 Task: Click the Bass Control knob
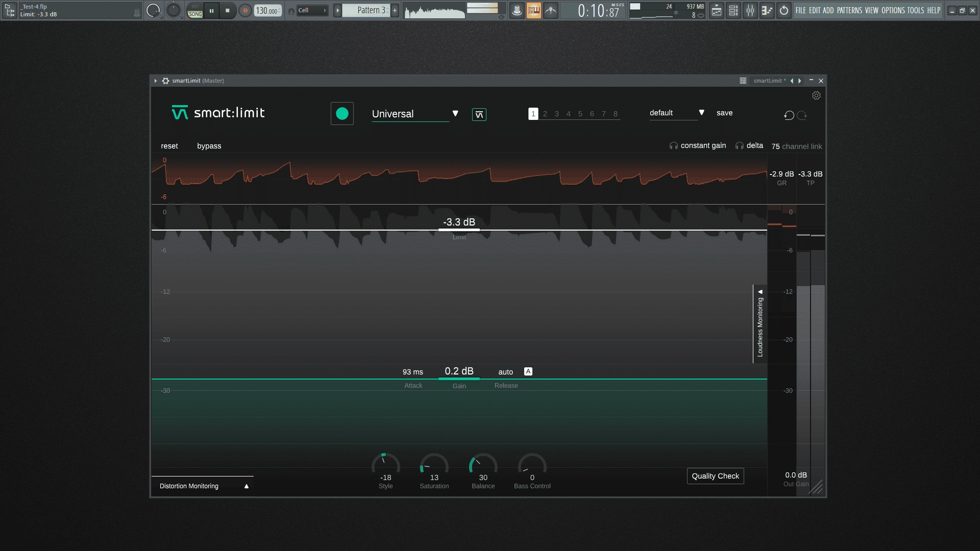click(x=532, y=464)
